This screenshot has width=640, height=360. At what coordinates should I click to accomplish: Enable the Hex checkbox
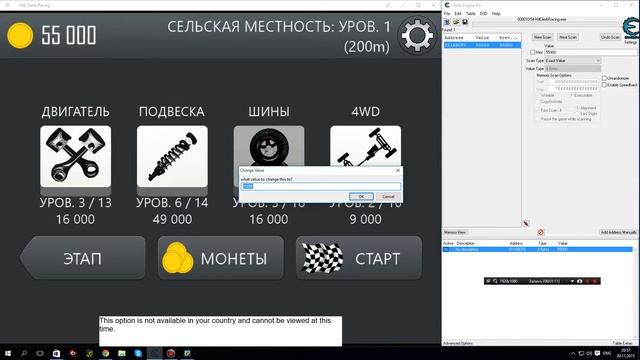(x=533, y=52)
